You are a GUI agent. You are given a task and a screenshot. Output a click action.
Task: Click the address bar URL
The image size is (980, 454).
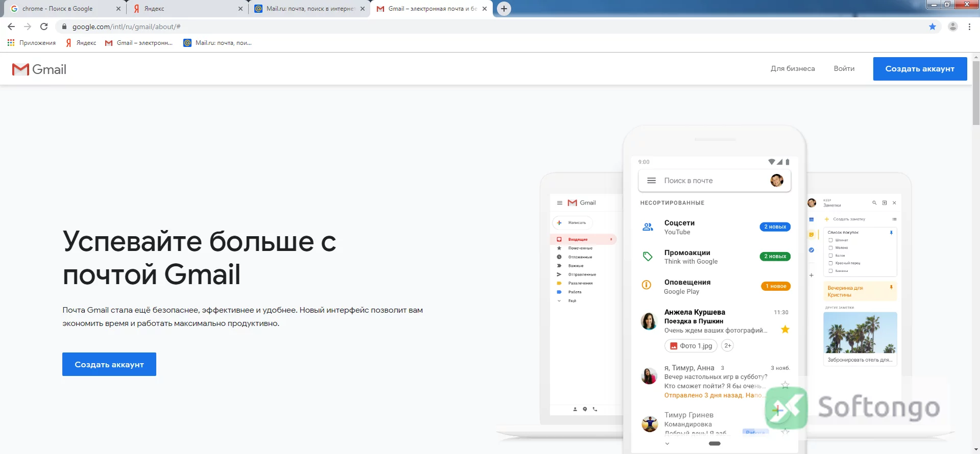pyautogui.click(x=126, y=27)
